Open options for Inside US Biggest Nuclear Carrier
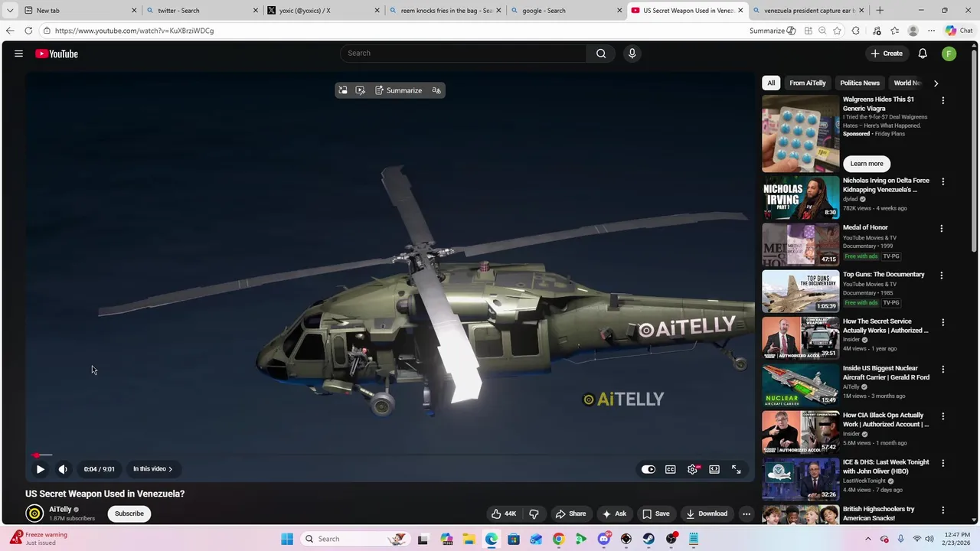 (942, 370)
